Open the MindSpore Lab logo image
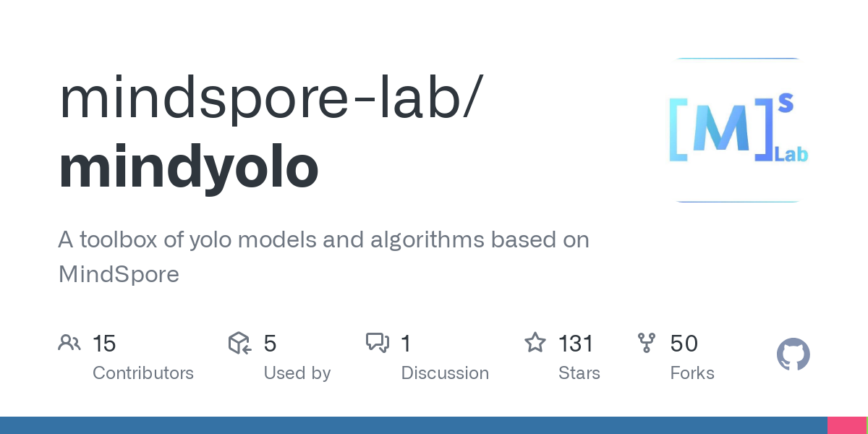This screenshot has height=434, width=868. 738,130
